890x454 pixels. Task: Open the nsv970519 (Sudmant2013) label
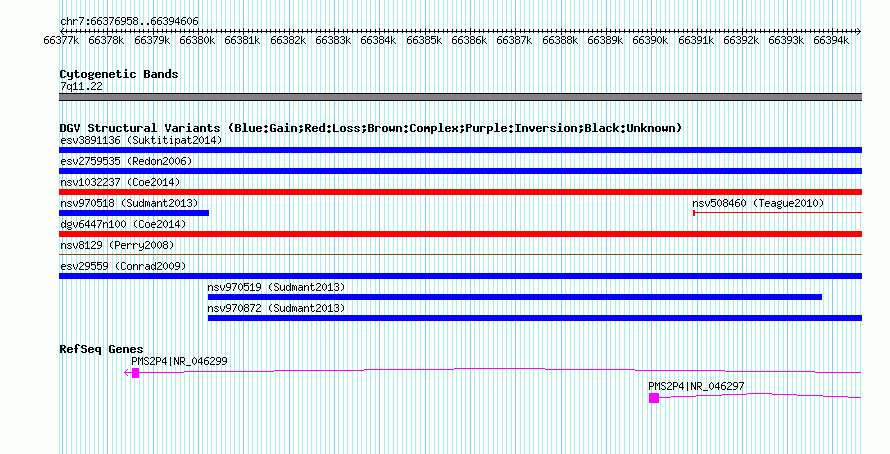pos(276,287)
